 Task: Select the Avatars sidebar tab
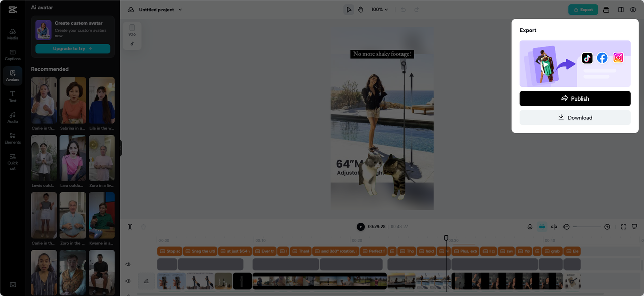[x=12, y=76]
